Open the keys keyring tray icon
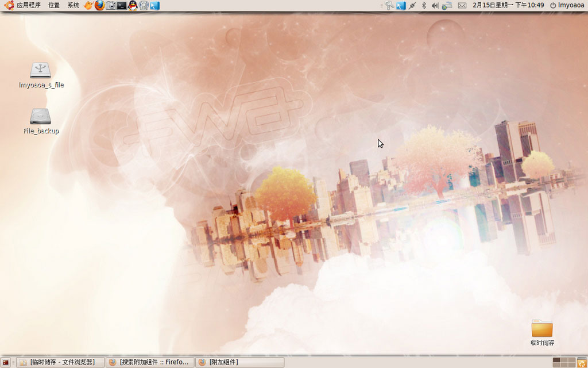 click(390, 5)
